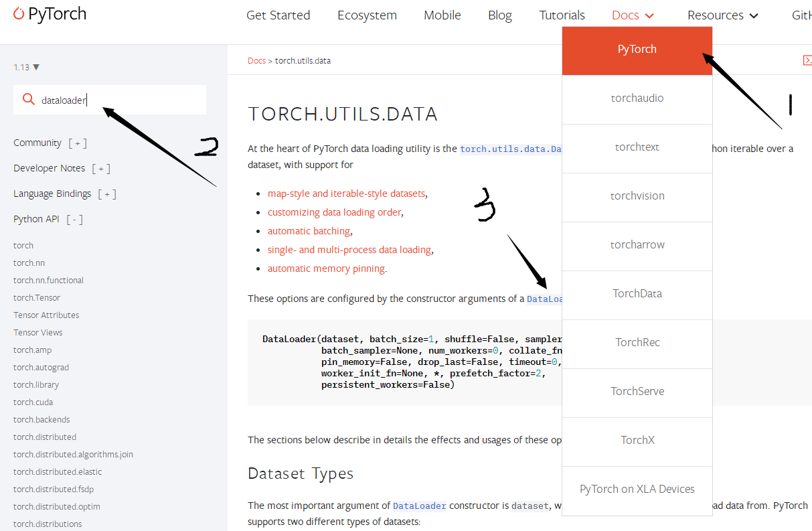Open single- and multi-process data loading link
The height and width of the screenshot is (531, 812).
349,250
